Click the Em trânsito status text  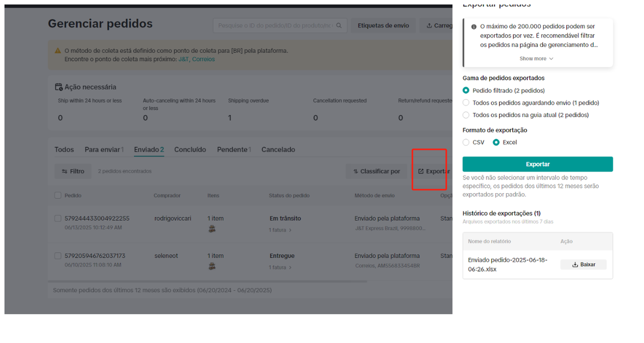pyautogui.click(x=285, y=218)
